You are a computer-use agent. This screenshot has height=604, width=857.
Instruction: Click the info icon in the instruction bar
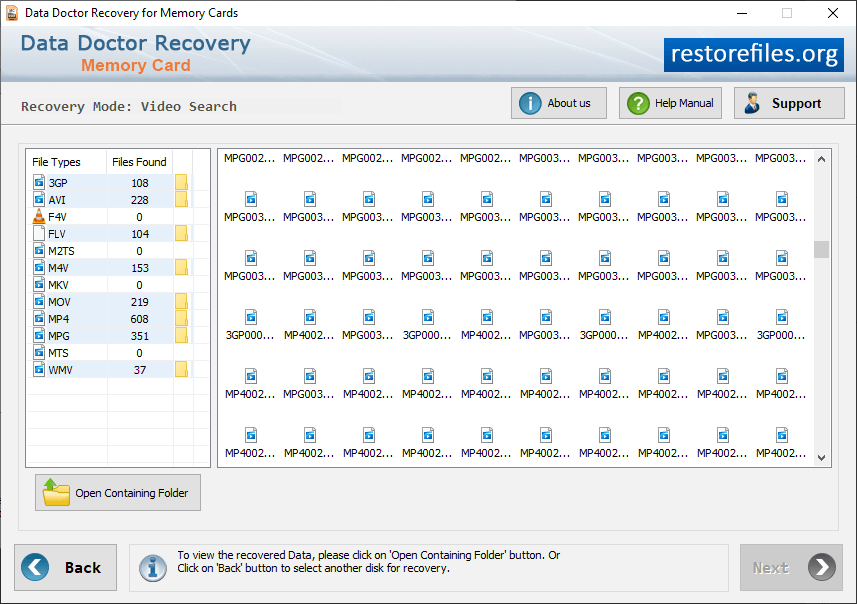tap(153, 568)
